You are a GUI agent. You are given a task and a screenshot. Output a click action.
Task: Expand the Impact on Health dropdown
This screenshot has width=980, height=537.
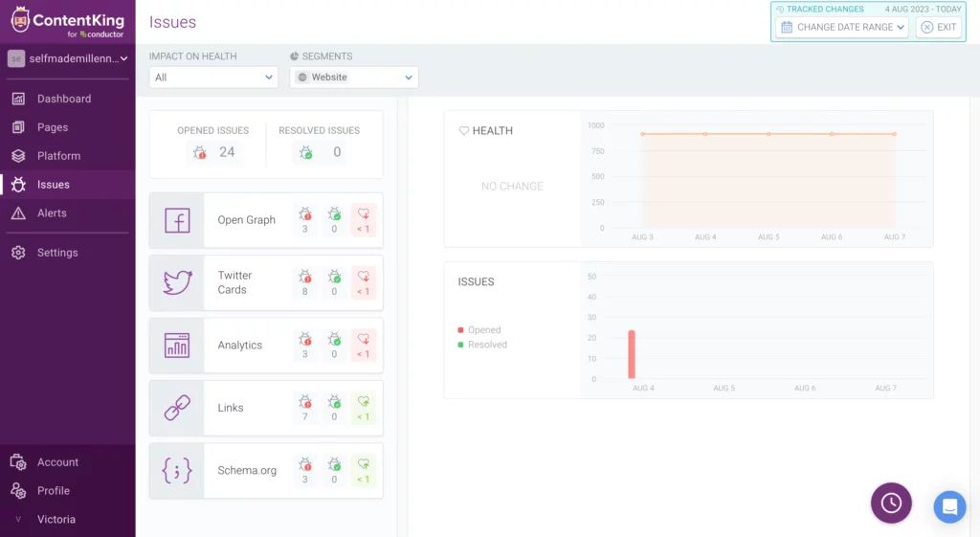point(213,78)
